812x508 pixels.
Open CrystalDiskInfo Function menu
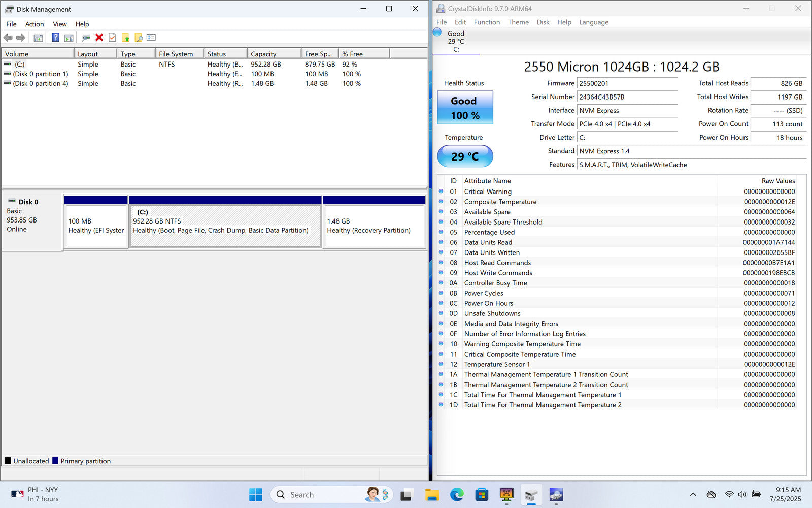pyautogui.click(x=487, y=22)
